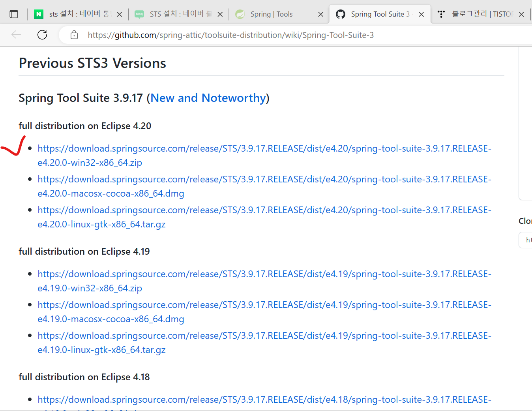532x411 pixels.
Task: Download the e4.19 linux-gtk tar.gz link
Action: pos(264,343)
